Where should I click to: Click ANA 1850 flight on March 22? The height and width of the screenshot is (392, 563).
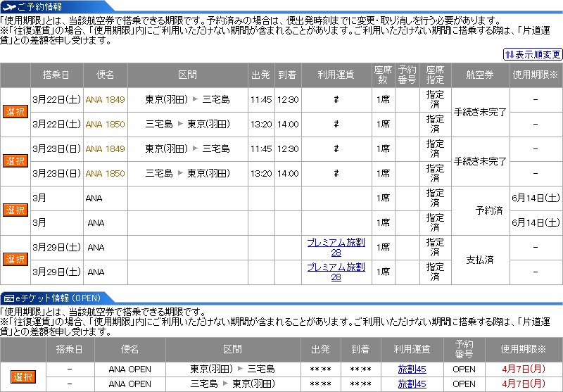point(105,124)
